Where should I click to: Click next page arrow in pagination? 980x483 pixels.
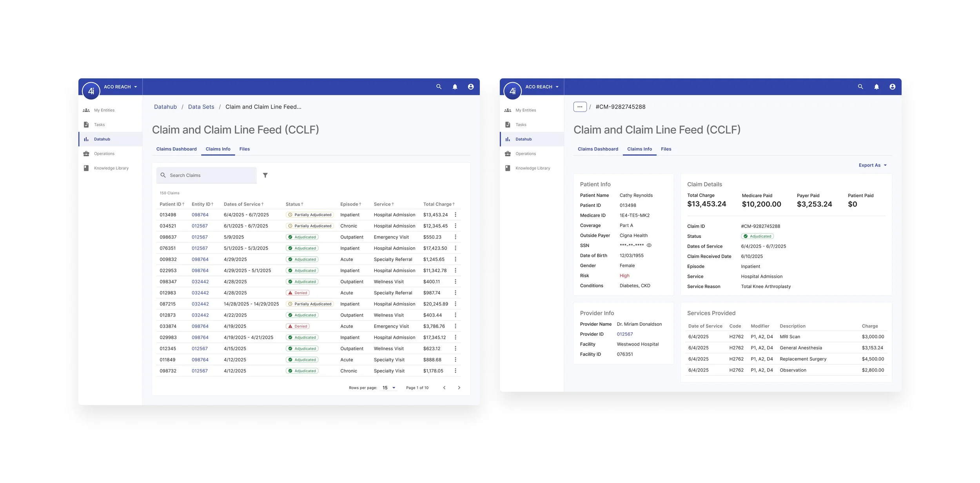[459, 388]
